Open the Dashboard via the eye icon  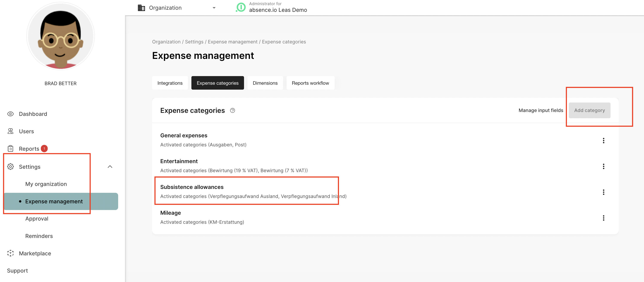[10, 114]
